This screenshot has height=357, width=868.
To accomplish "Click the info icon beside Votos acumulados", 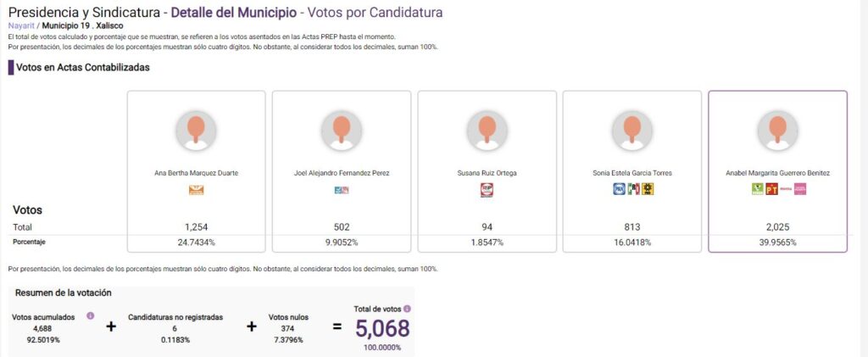I will pos(90,315).
